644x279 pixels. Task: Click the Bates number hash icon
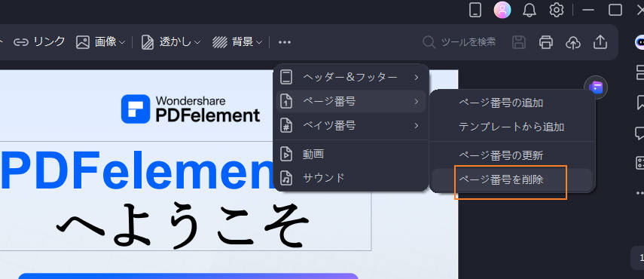click(x=286, y=125)
